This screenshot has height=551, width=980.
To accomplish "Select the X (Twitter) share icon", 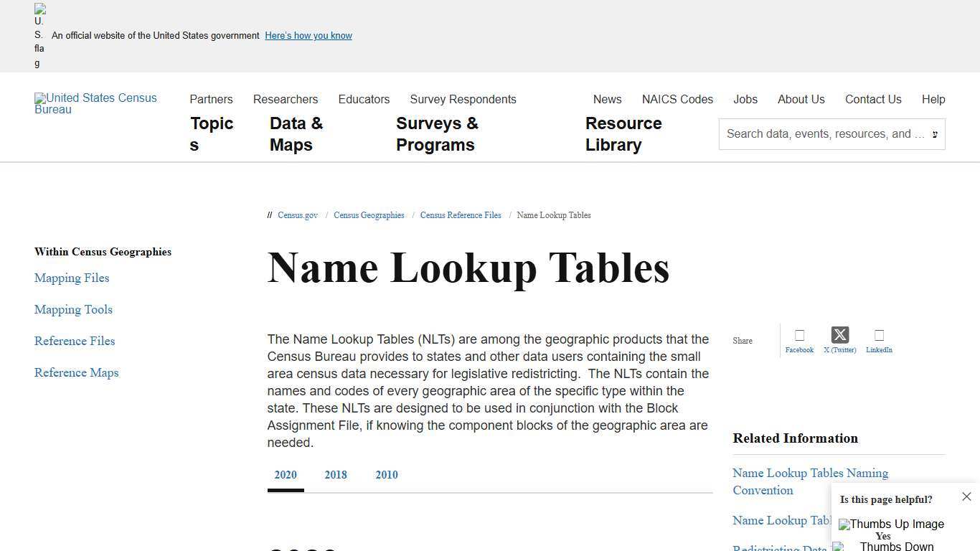I will [839, 335].
